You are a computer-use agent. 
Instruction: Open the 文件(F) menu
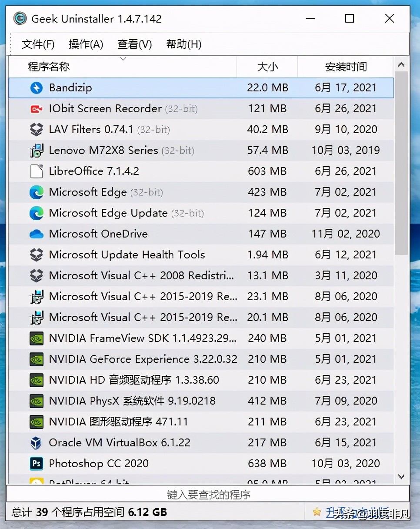click(38, 44)
